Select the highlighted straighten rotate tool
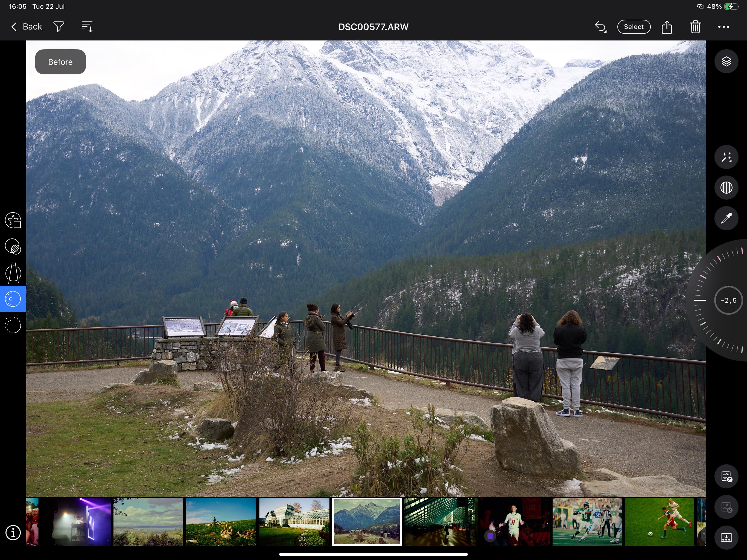 13,299
